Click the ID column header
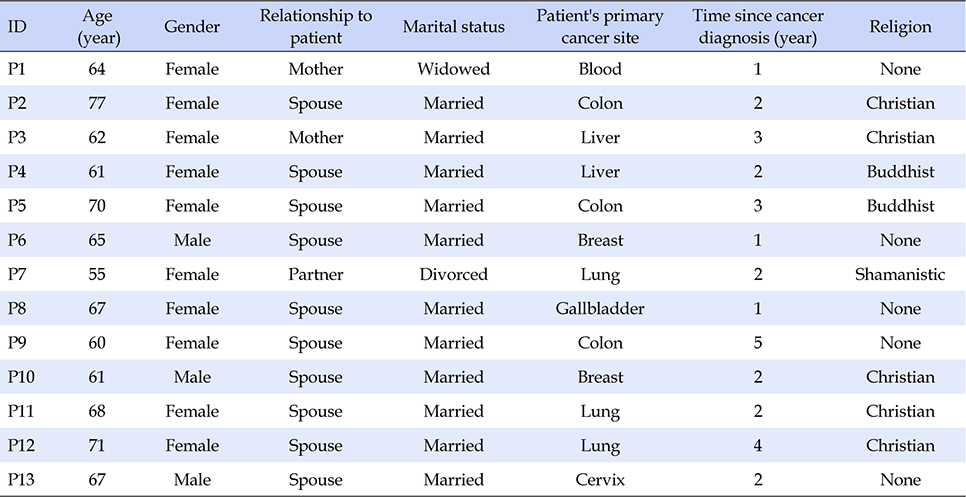The image size is (966, 497). [17, 27]
